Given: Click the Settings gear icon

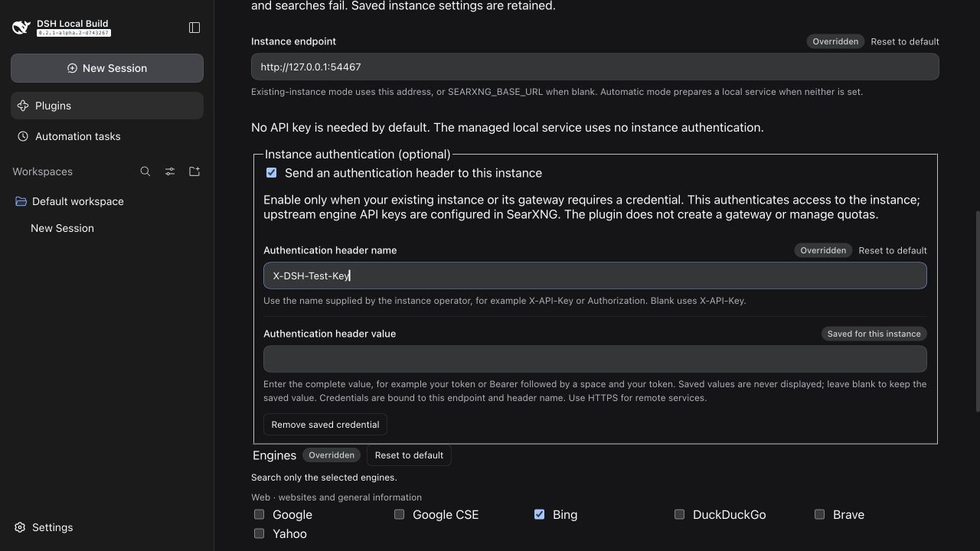Looking at the screenshot, I should [20, 527].
